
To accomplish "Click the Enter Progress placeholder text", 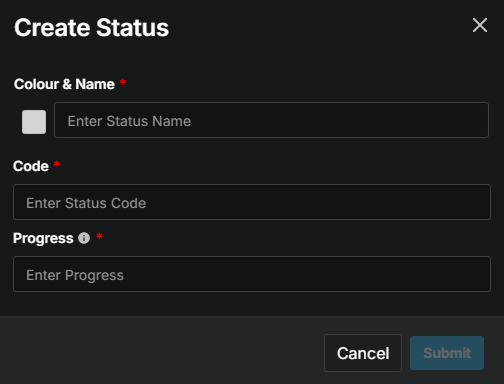I will coord(75,275).
